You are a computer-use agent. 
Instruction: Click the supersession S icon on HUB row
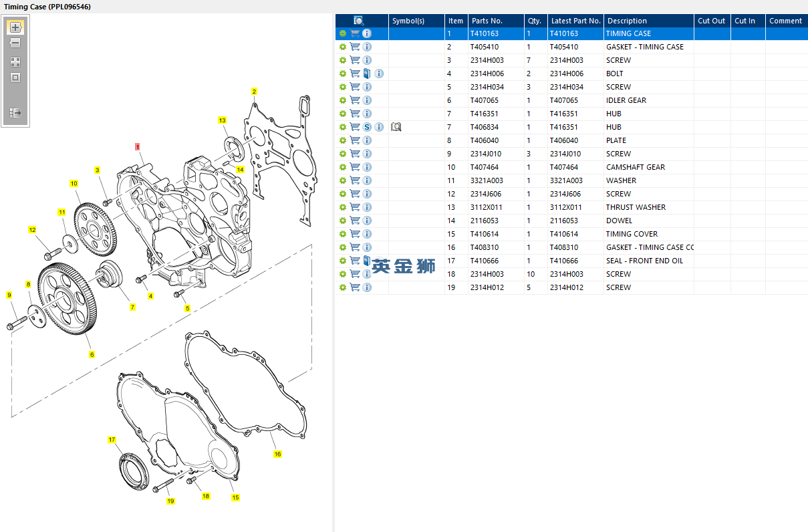pos(367,127)
